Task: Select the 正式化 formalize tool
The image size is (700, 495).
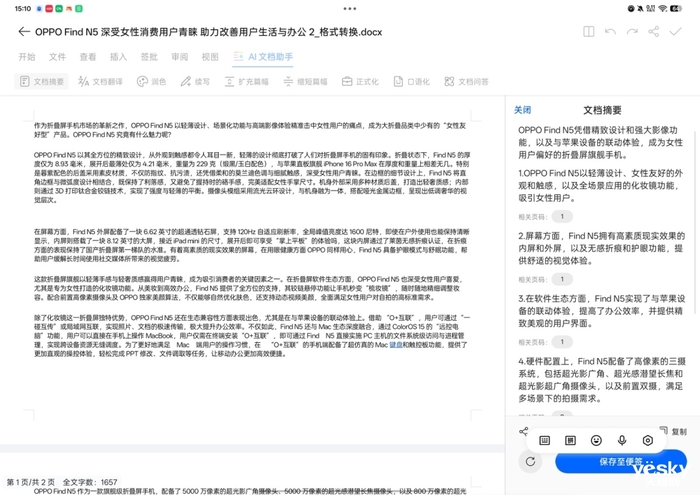Action: click(x=360, y=81)
